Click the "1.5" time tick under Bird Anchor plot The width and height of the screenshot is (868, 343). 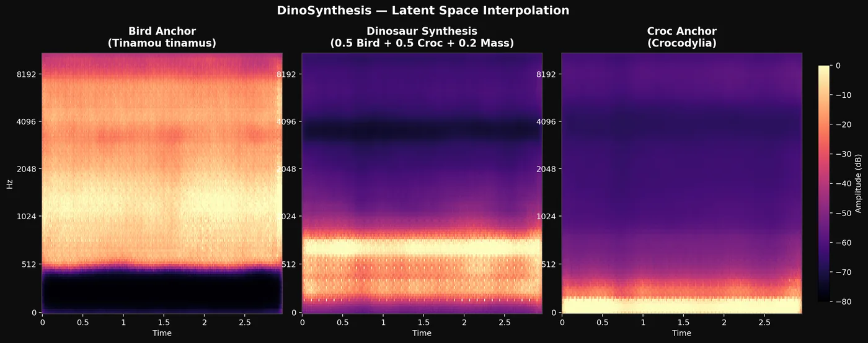point(164,323)
